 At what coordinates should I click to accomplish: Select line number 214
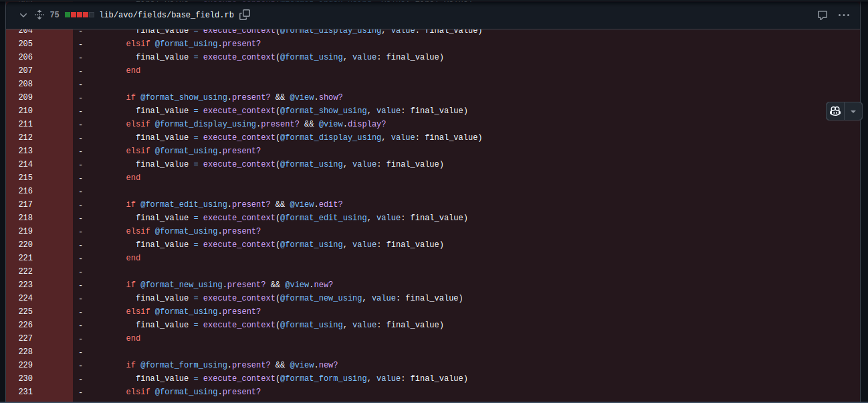coord(25,164)
